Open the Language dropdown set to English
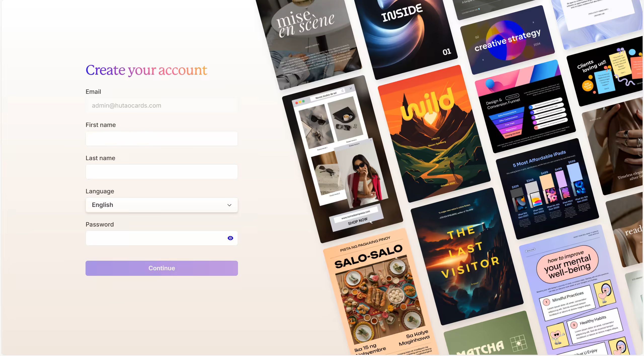This screenshot has width=644, height=356. tap(162, 205)
